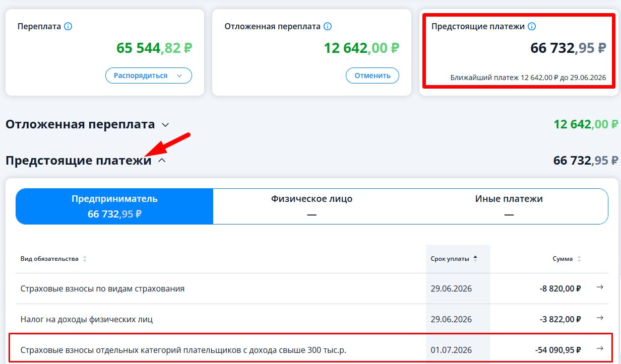
Task: Click the Отменить button
Action: 372,76
